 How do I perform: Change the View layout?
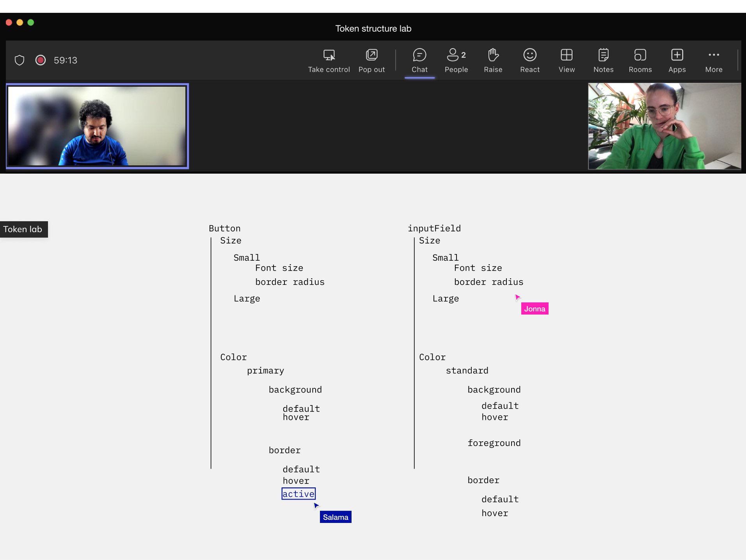(567, 60)
